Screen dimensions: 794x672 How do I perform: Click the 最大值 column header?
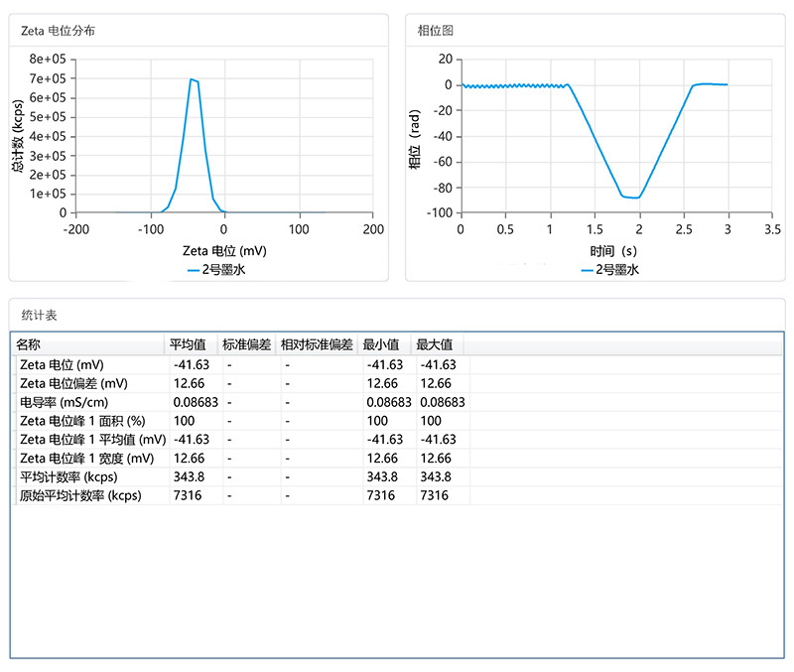pos(435,344)
